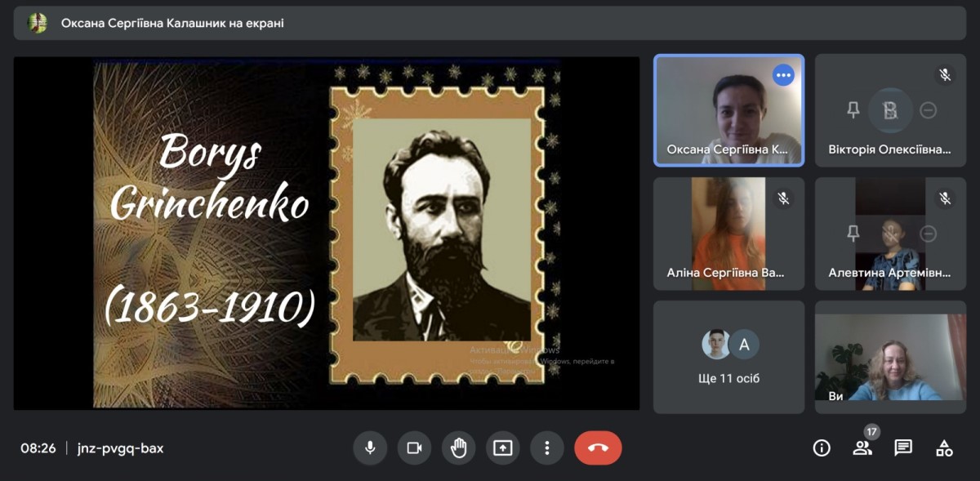Viewport: 980px width, 481px height.
Task: Pin Алевтина Артемівна's tile
Action: 853,234
